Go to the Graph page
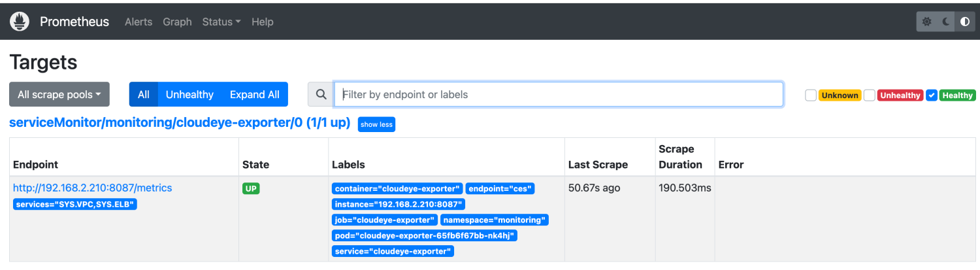Image resolution: width=980 pixels, height=270 pixels. pos(177,22)
